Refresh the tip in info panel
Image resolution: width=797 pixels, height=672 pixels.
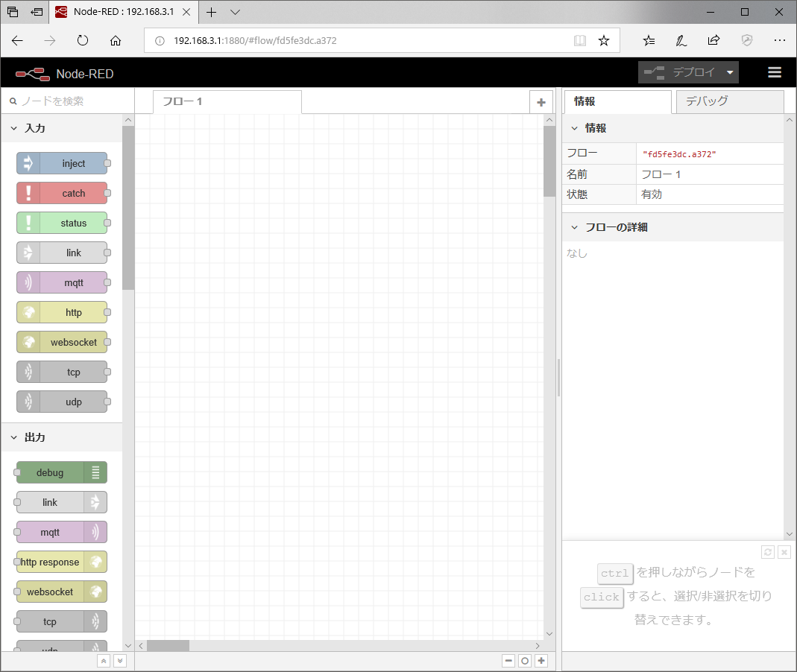pos(768,552)
